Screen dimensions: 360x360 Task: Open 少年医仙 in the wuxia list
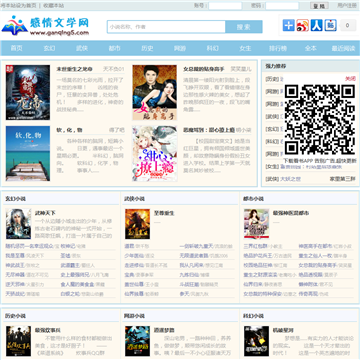[x=134, y=256]
